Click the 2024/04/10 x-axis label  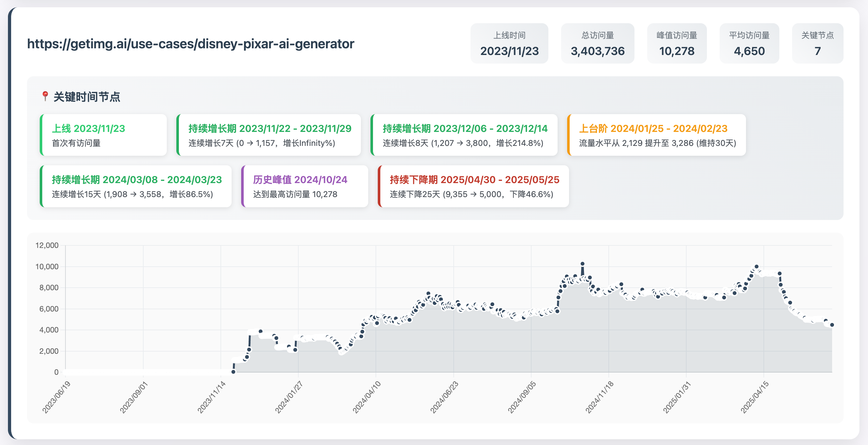click(367, 397)
